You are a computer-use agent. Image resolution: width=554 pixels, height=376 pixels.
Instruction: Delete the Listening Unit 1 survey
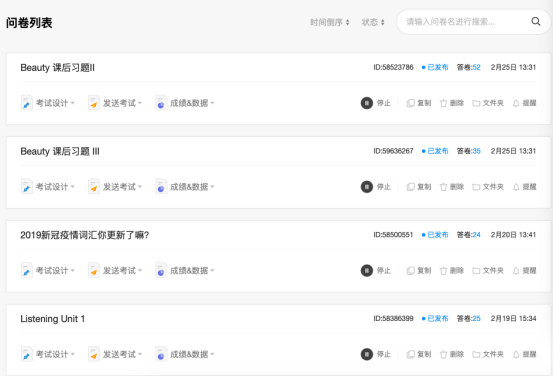point(452,354)
